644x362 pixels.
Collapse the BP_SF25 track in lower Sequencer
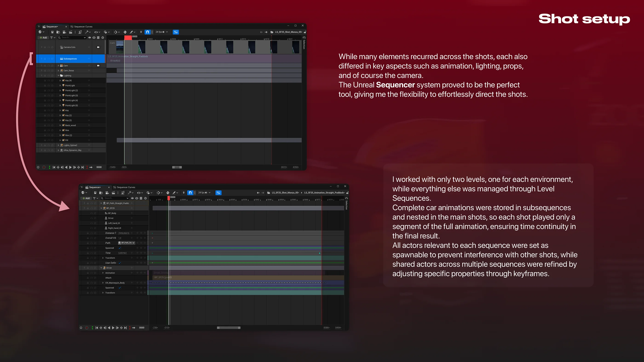point(101,208)
